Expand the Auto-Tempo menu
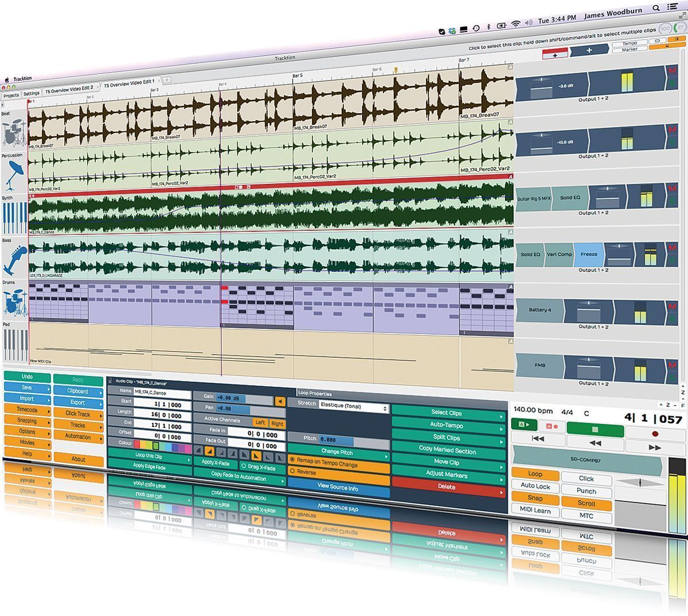 448,425
